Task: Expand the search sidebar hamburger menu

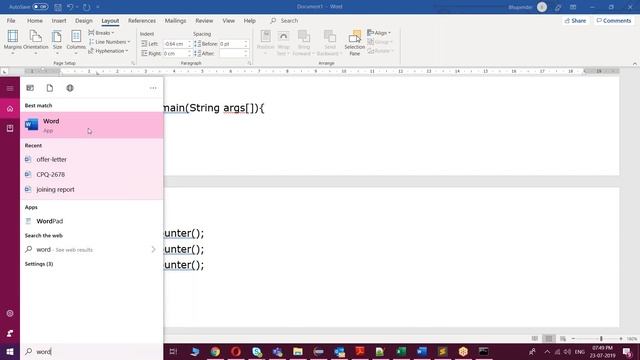Action: 10,89
